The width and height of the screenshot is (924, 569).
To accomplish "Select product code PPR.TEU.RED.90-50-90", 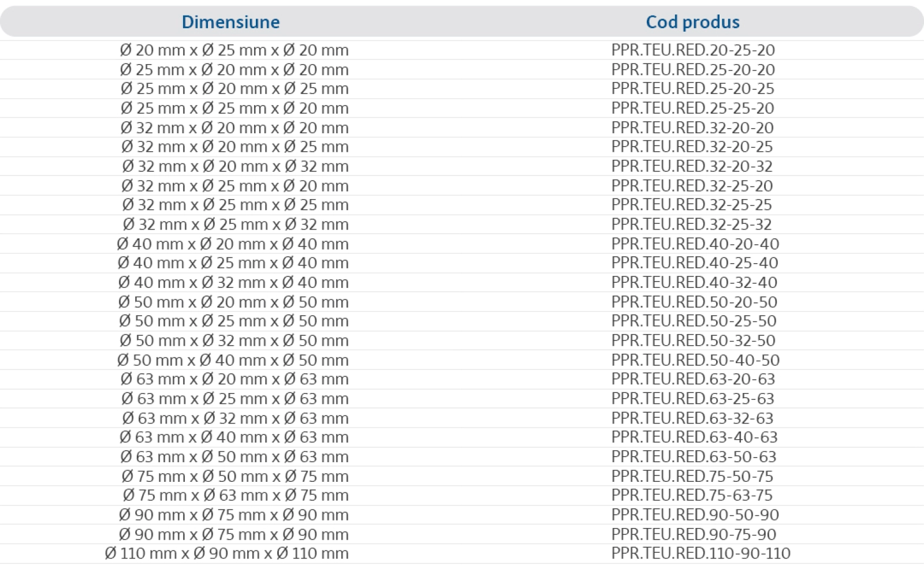I will pyautogui.click(x=695, y=515).
